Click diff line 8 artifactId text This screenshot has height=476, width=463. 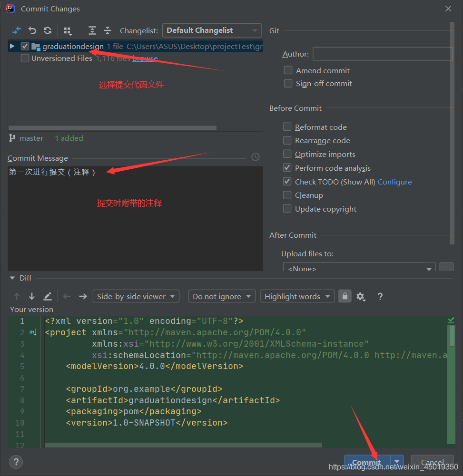[x=173, y=400]
